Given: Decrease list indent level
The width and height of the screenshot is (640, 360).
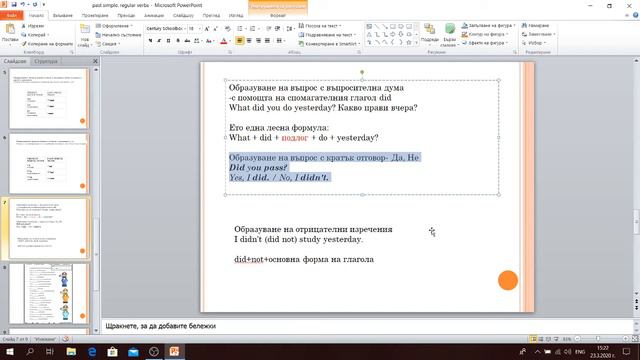Looking at the screenshot, I should pyautogui.click(x=269, y=29).
